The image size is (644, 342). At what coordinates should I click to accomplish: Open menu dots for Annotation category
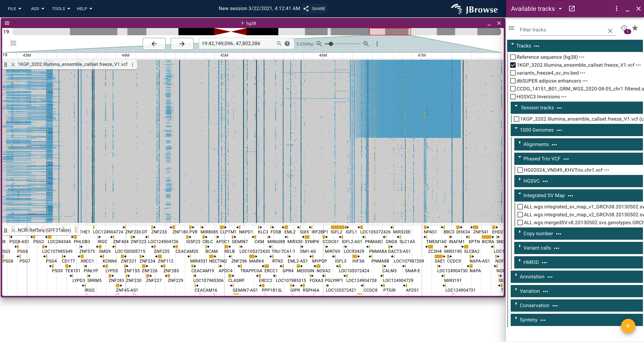(x=550, y=277)
